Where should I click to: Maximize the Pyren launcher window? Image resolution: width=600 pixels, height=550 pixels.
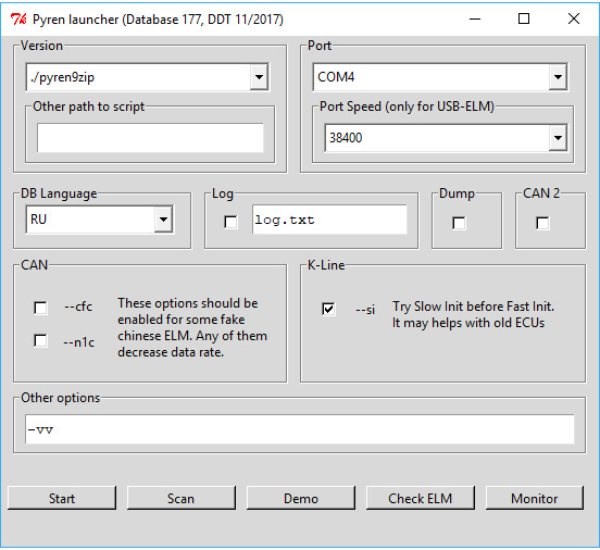coord(524,19)
